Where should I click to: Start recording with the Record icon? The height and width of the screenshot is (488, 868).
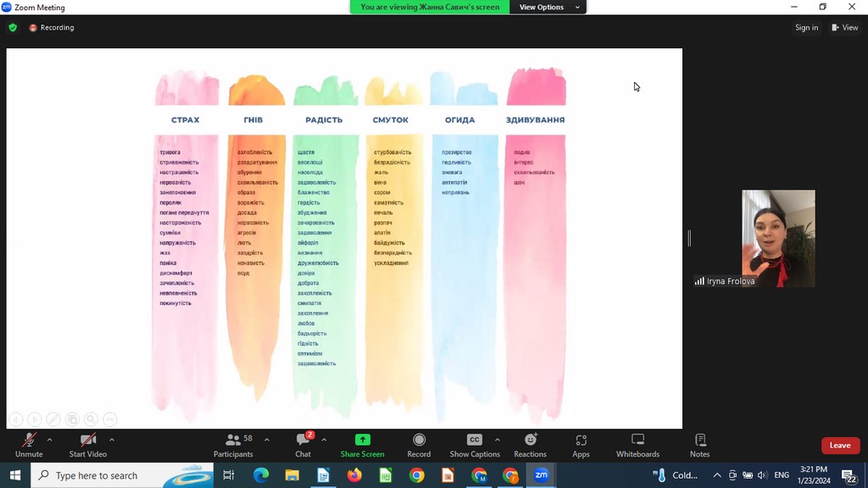pos(419,445)
